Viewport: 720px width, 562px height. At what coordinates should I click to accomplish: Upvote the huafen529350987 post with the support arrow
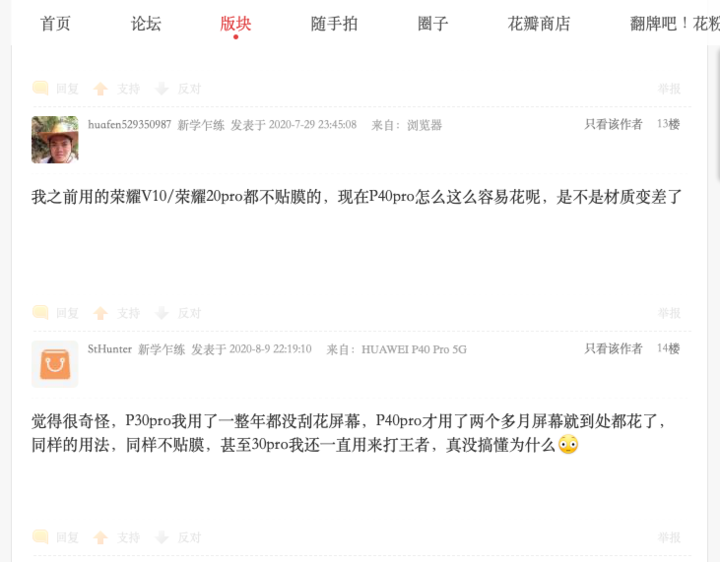(x=101, y=313)
